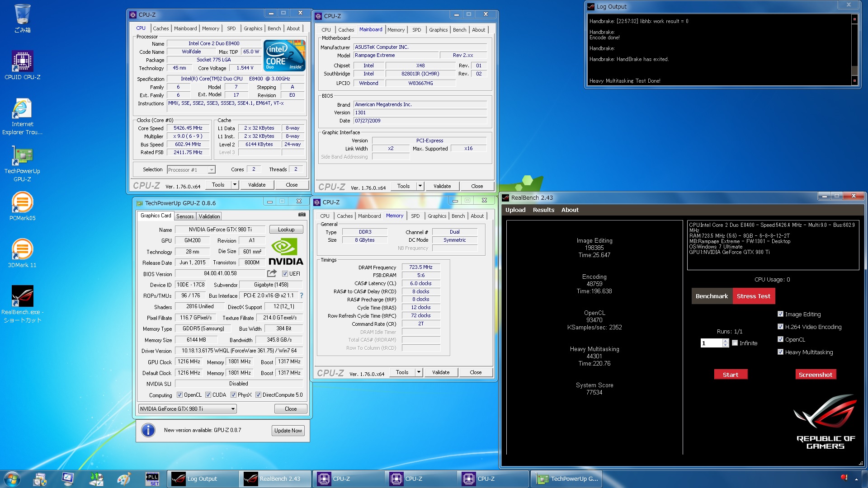Show hidden tray icons arrow
The width and height of the screenshot is (868, 488).
856,479
